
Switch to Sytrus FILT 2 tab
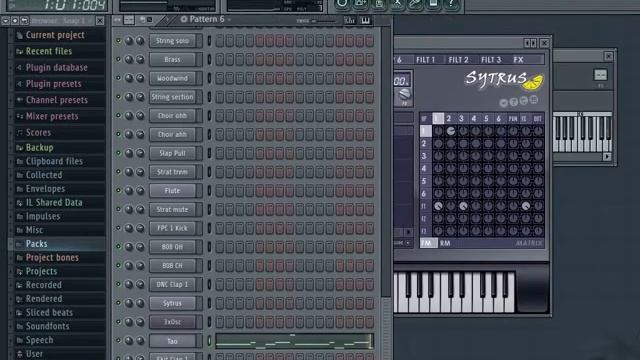458,60
